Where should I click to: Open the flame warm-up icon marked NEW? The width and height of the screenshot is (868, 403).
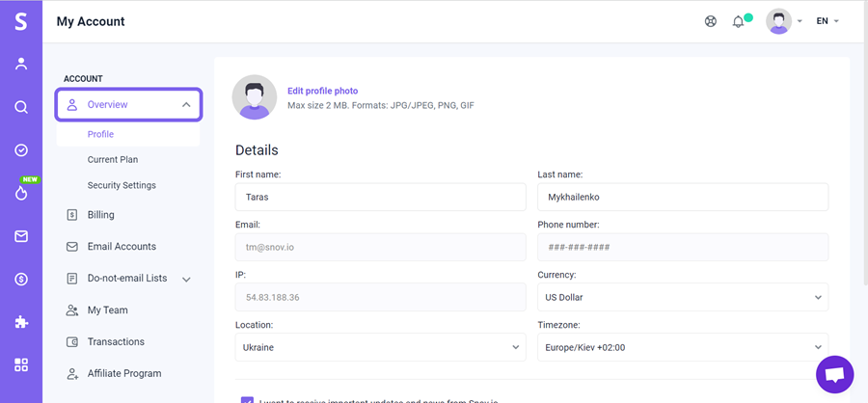[x=21, y=193]
